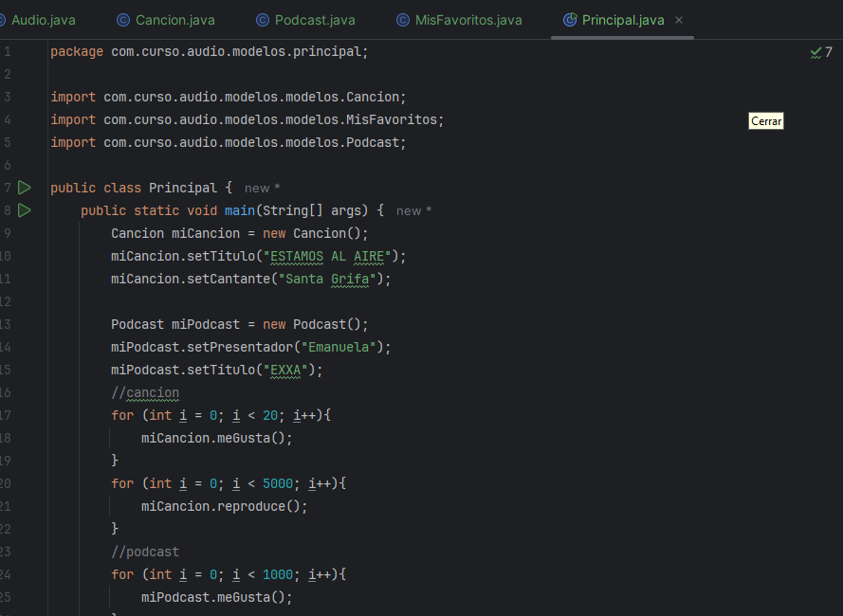843x616 pixels.
Task: Click the string "Santa Grifa"
Action: [x=327, y=279]
